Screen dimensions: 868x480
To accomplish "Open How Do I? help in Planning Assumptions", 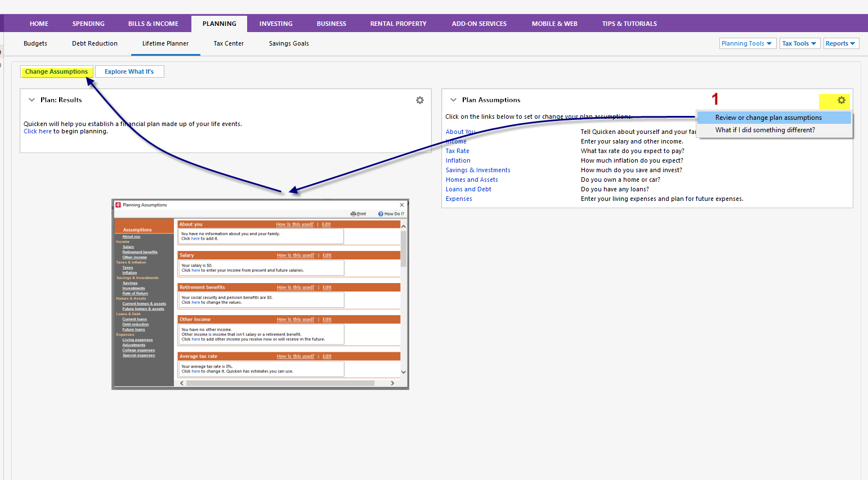I will pos(391,214).
